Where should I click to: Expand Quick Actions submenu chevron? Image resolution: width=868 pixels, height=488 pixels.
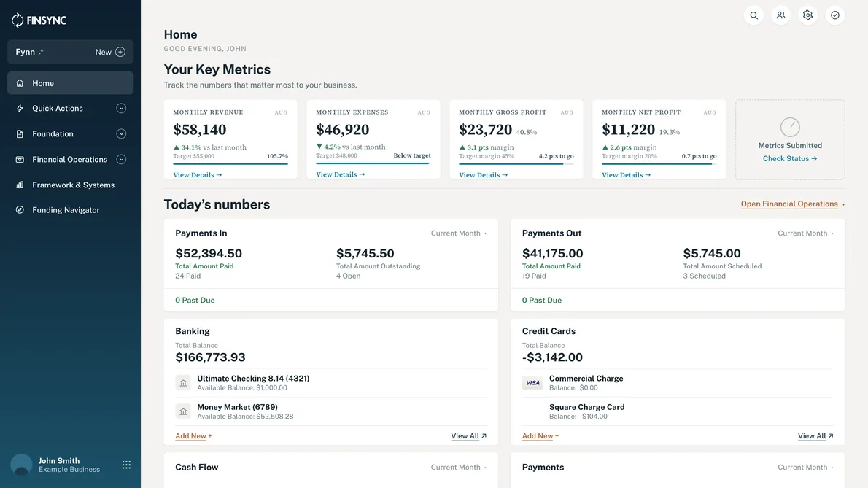pos(121,109)
